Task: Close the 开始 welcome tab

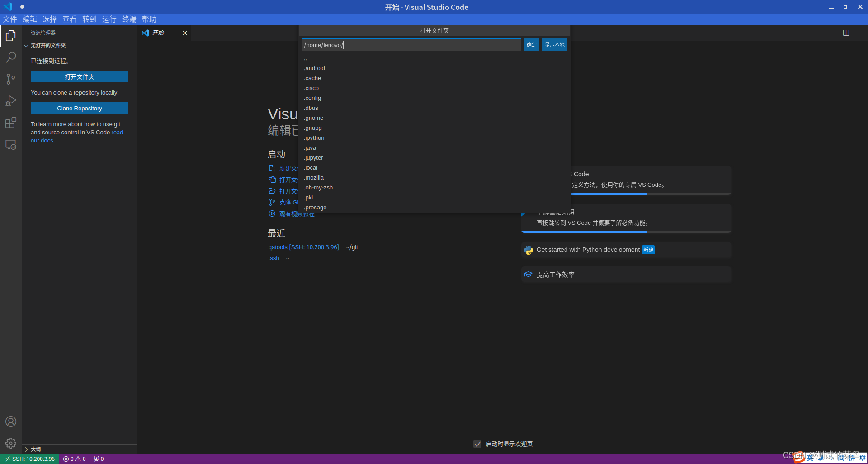Action: click(x=185, y=33)
